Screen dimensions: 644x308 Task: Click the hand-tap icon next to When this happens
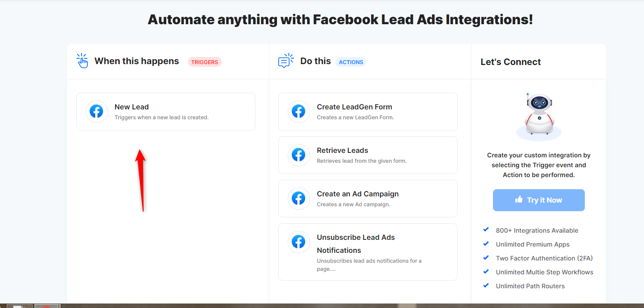[82, 61]
